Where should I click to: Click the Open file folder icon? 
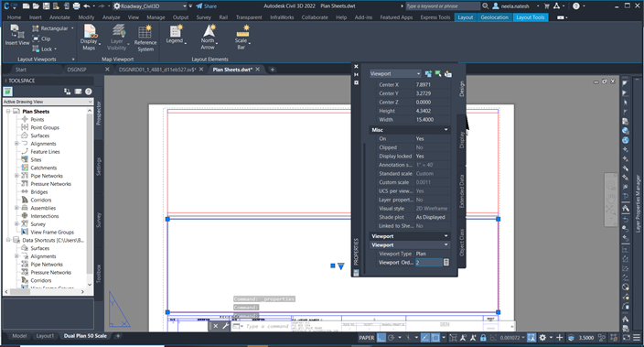pyautogui.click(x=37, y=6)
